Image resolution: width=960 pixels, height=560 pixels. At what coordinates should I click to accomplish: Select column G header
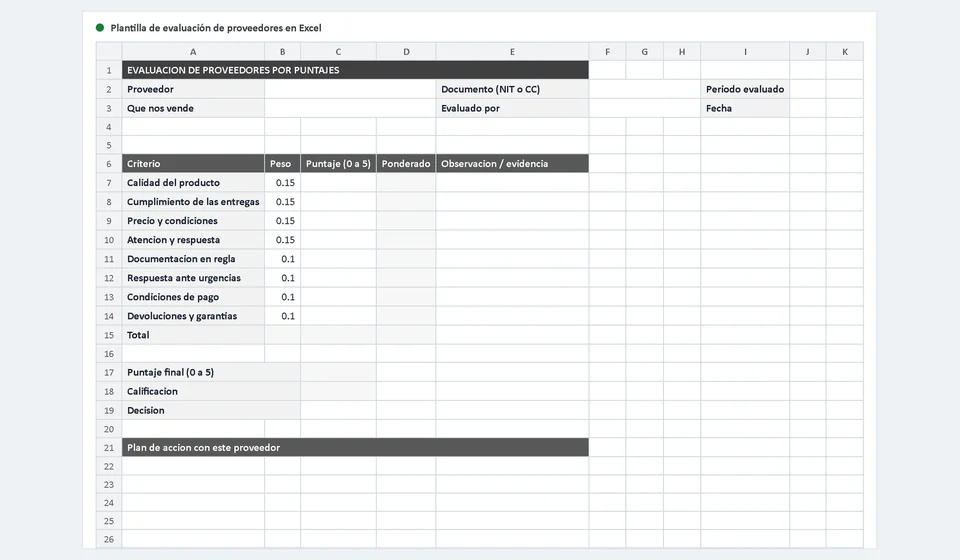click(645, 51)
